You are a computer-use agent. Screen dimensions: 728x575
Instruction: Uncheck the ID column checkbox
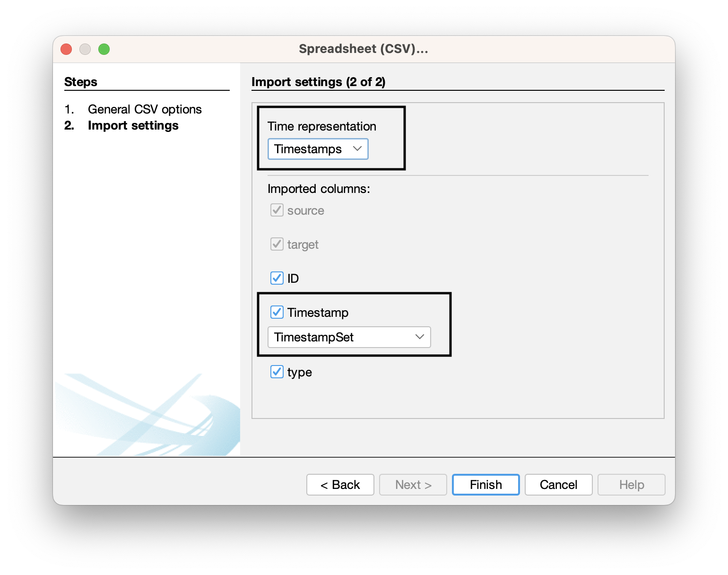(x=277, y=279)
